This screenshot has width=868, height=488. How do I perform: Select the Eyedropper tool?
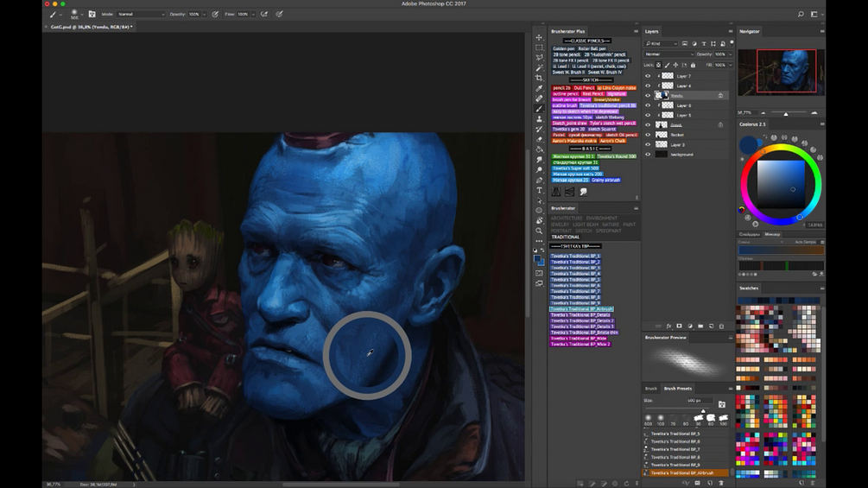click(x=539, y=88)
